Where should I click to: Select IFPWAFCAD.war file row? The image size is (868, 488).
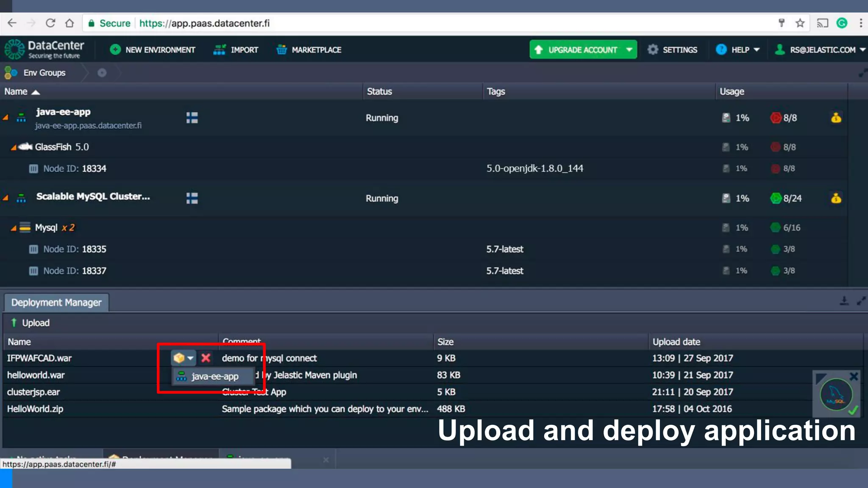(433, 358)
